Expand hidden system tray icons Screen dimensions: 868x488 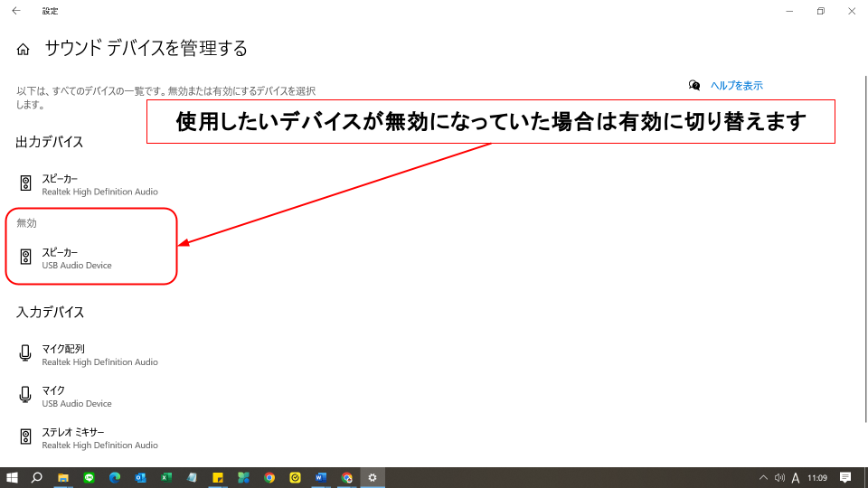763,477
